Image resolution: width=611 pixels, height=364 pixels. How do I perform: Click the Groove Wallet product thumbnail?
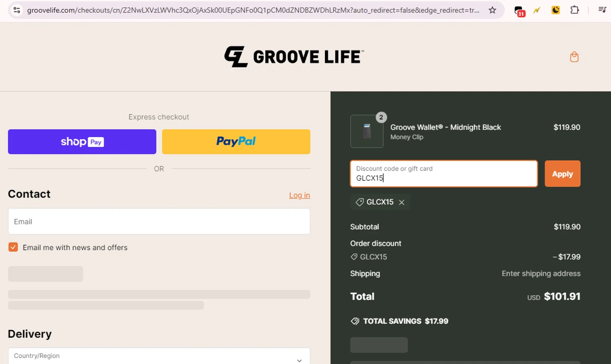point(367,131)
